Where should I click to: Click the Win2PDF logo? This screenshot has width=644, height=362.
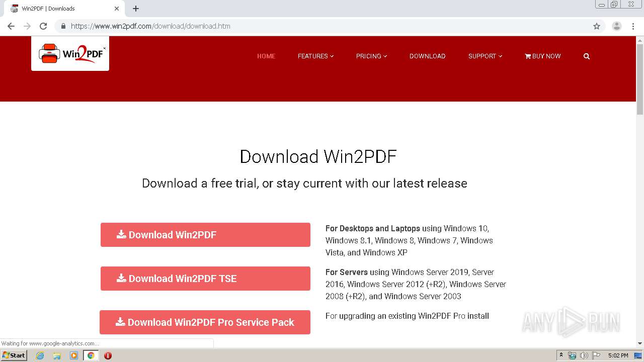click(x=70, y=53)
